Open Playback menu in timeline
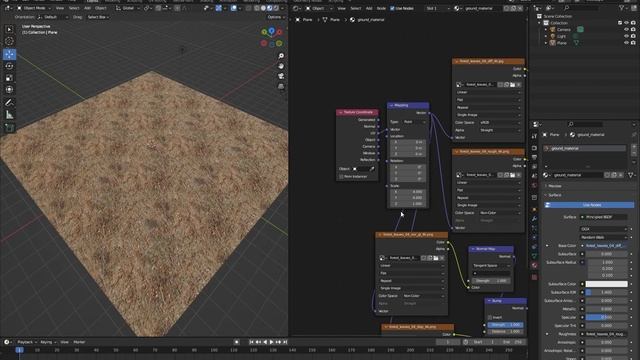Viewport: 640px width, 360px height. tap(27, 342)
